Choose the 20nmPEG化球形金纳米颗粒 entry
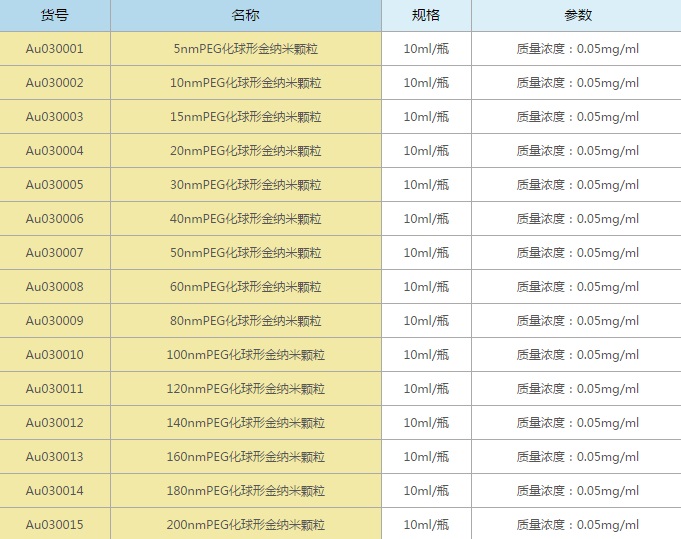681x539 pixels. [246, 151]
